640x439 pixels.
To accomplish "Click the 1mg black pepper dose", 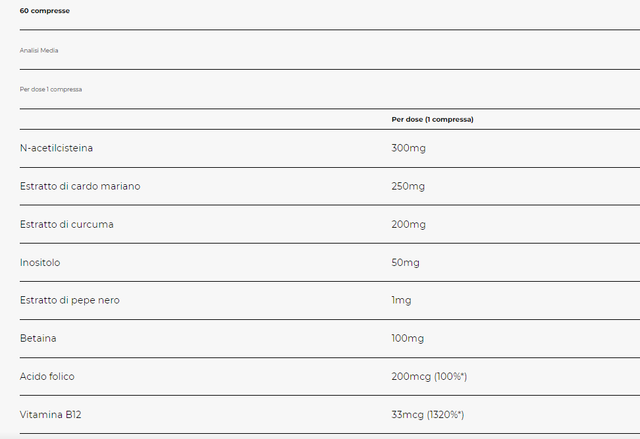I will tap(401, 300).
